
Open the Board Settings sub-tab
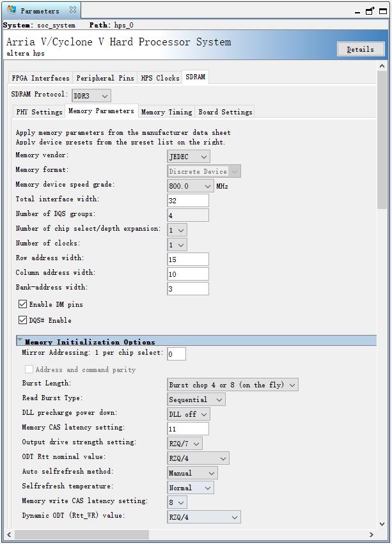pos(225,112)
